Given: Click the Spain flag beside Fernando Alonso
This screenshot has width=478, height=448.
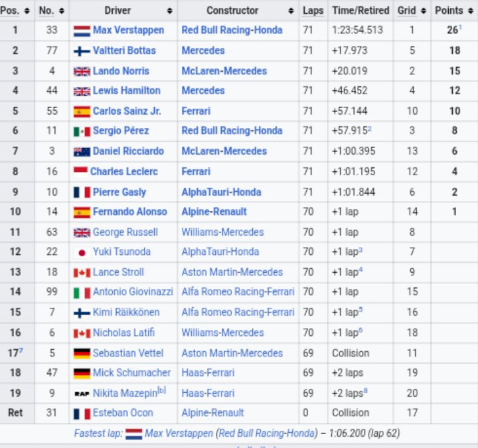Looking at the screenshot, I should pyautogui.click(x=82, y=212).
